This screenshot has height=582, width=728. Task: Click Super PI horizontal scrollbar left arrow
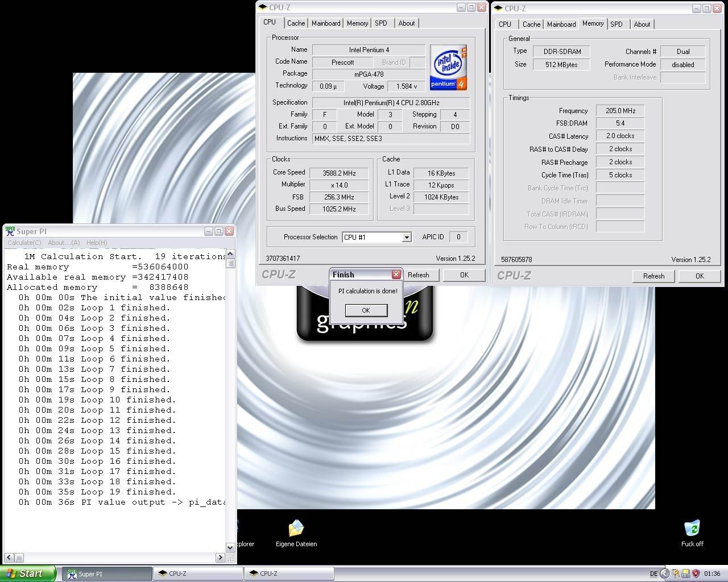click(10, 558)
